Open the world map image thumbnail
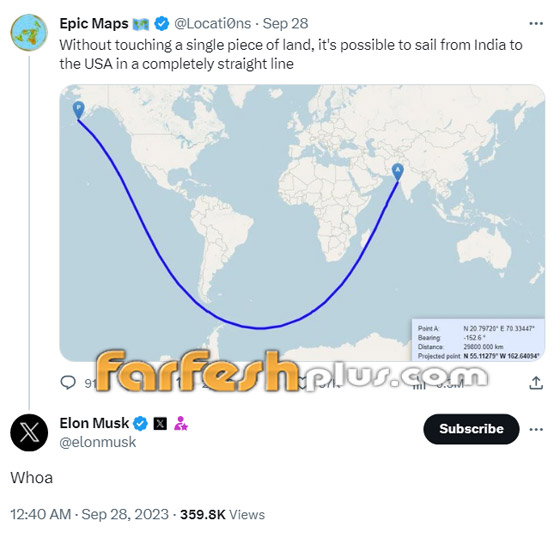Screen dimensions: 560x533 click(302, 223)
